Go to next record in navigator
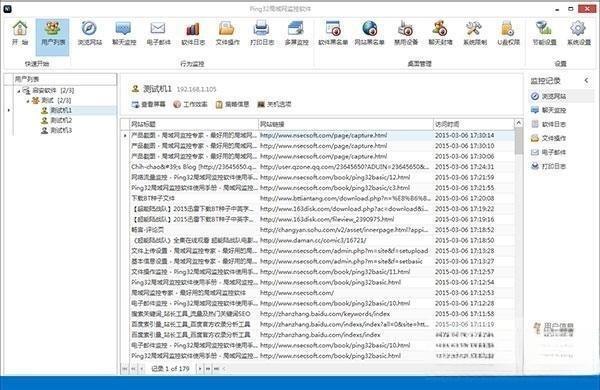The width and height of the screenshot is (600, 390). coord(200,369)
